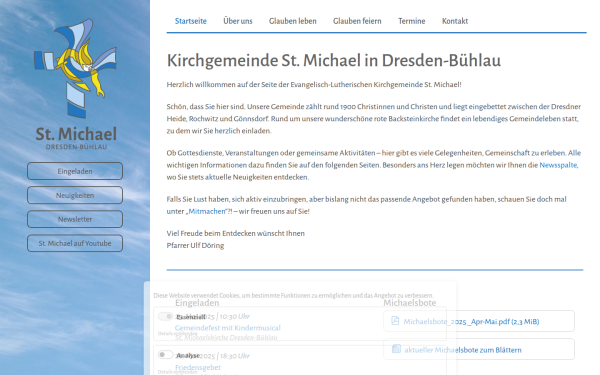Open the Startseite navigation tab
600x375 pixels.
(x=191, y=21)
